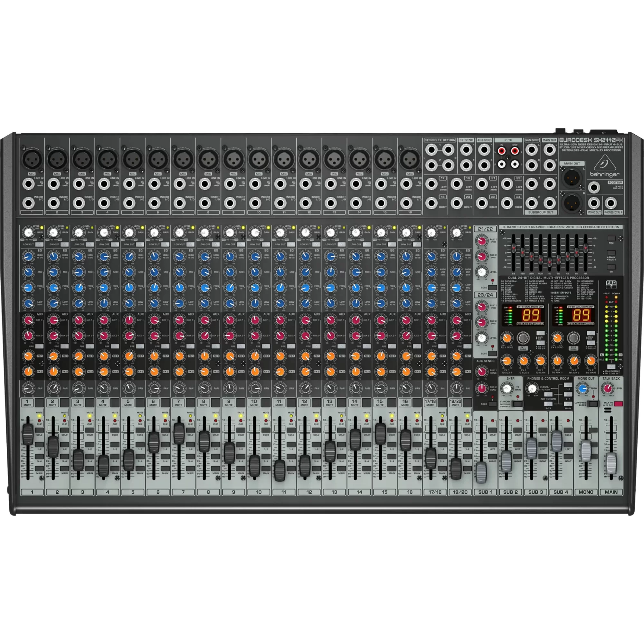Click the channel 6 PAN knob
Viewport: 644px width, 644px height.
click(154, 388)
